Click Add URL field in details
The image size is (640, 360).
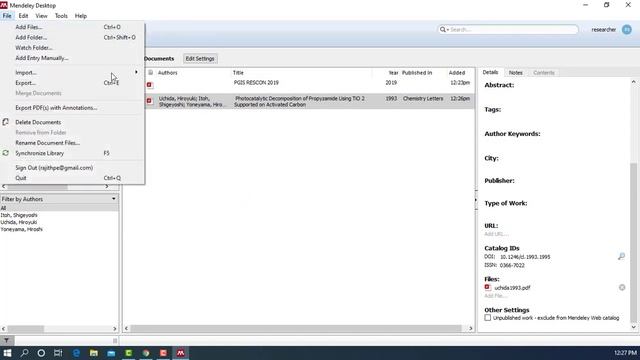[x=496, y=234]
